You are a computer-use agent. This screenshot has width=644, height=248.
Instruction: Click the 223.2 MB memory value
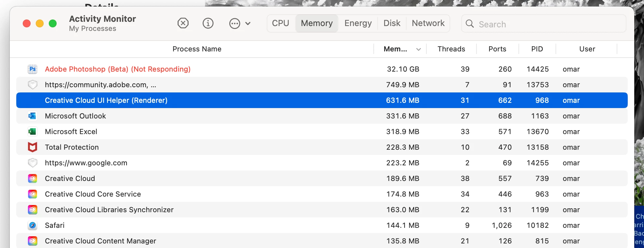tap(403, 163)
